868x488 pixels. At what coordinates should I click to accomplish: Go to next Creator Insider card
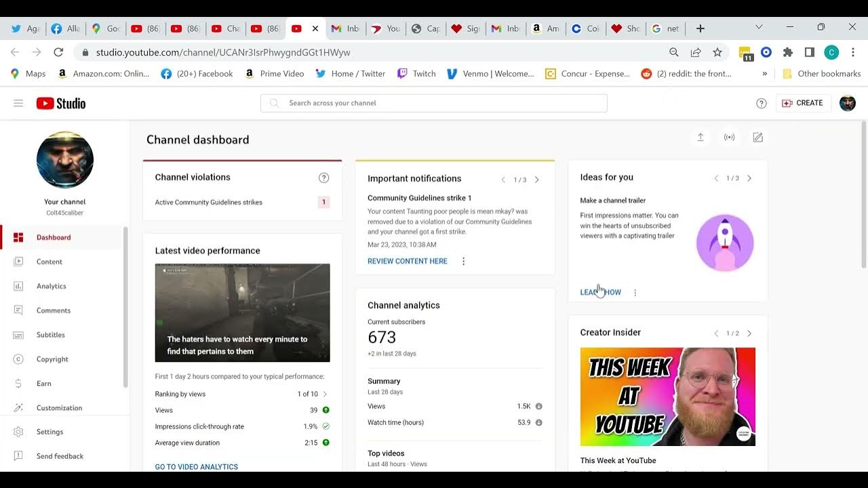tap(749, 333)
